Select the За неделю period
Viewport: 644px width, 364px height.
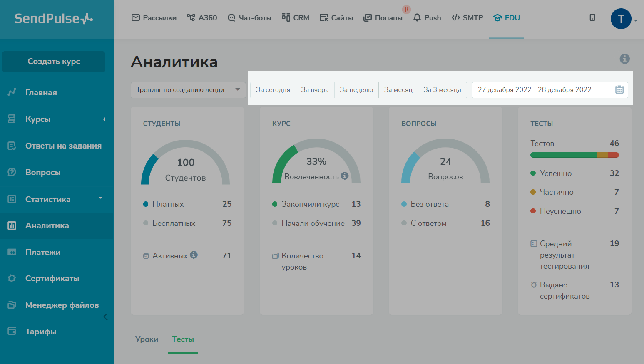point(356,90)
